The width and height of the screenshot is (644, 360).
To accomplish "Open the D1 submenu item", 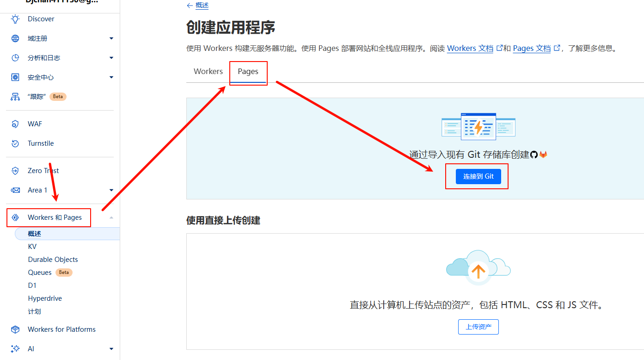I will coord(32,286).
